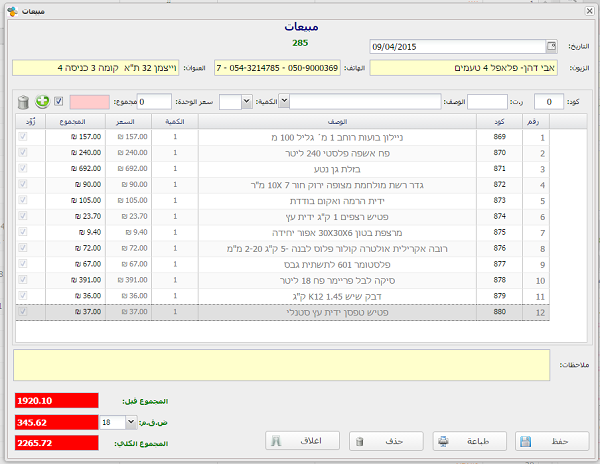Click the 391.00 price cell in row 10
This screenshot has width=600, height=464.
[129, 280]
